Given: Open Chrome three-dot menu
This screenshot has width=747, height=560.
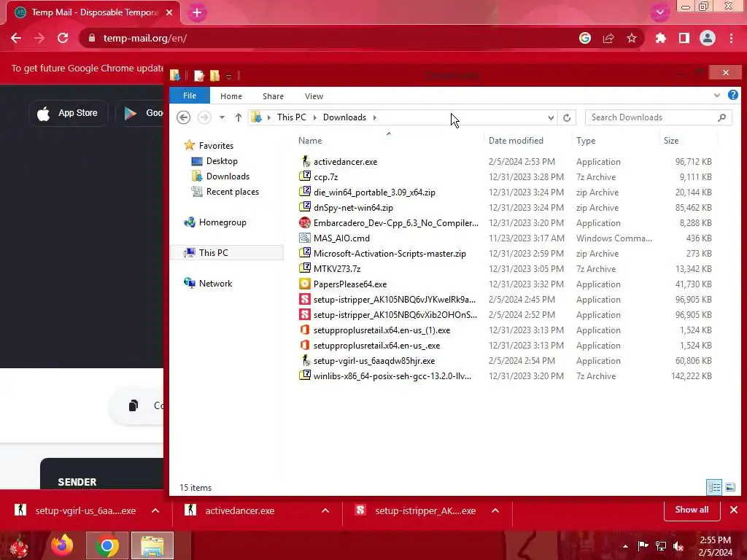Looking at the screenshot, I should (731, 38).
